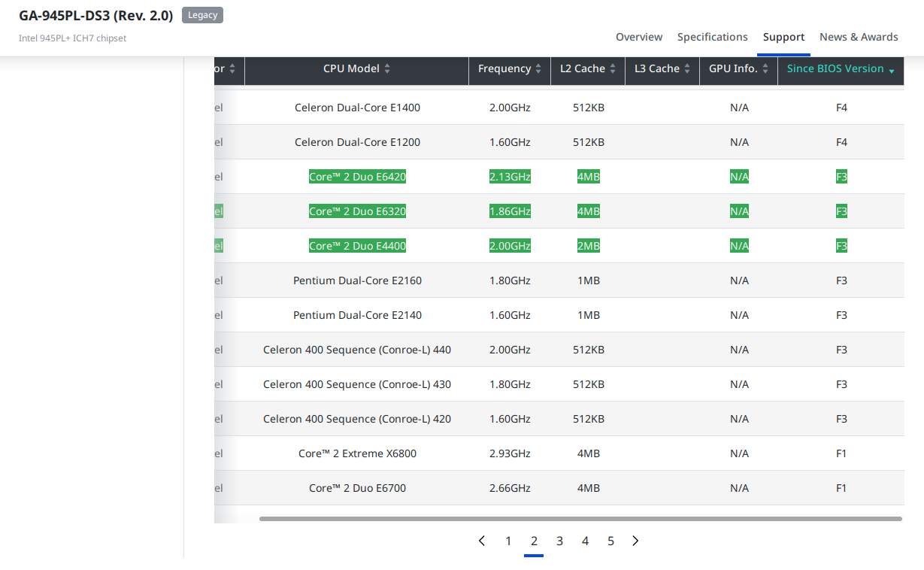The width and height of the screenshot is (924, 570).
Task: Click highlighted Core 2 Duo E4400
Action: point(357,246)
